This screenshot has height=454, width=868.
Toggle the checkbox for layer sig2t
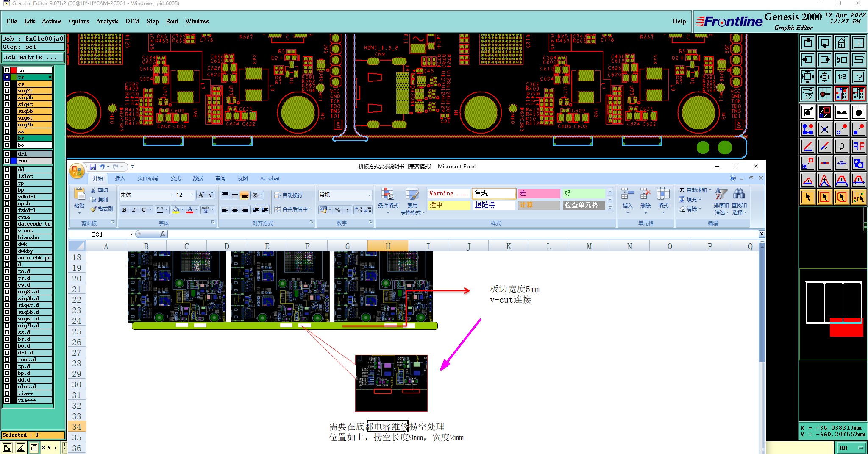point(7,91)
